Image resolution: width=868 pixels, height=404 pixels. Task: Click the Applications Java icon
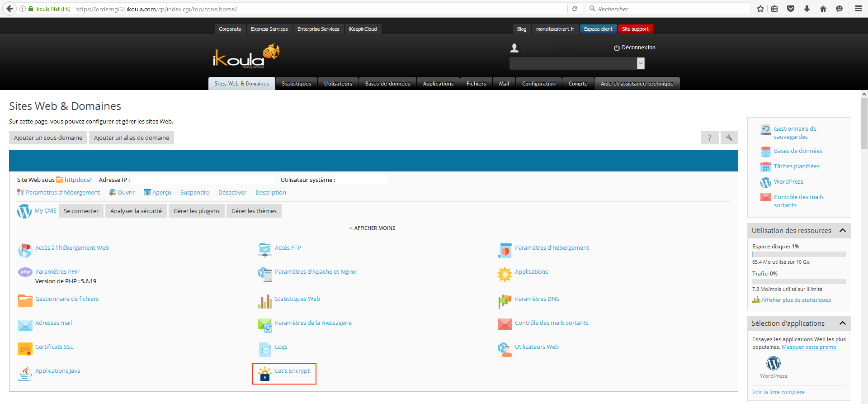pos(25,373)
